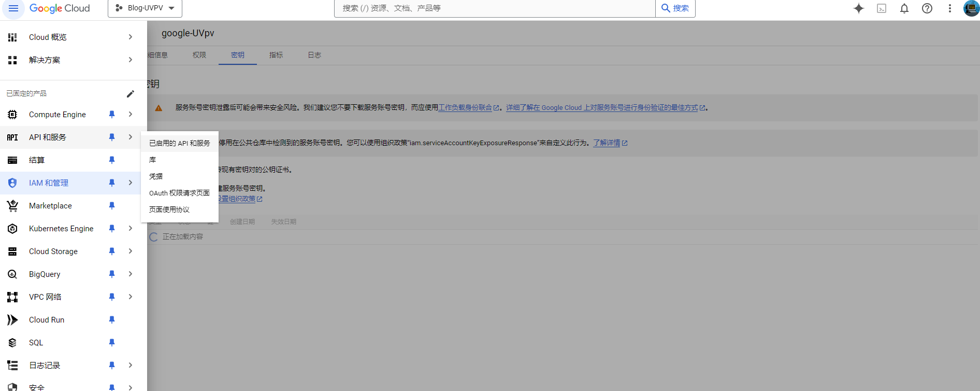Open the Gemini AI sparkle icon
The image size is (980, 391).
859,8
